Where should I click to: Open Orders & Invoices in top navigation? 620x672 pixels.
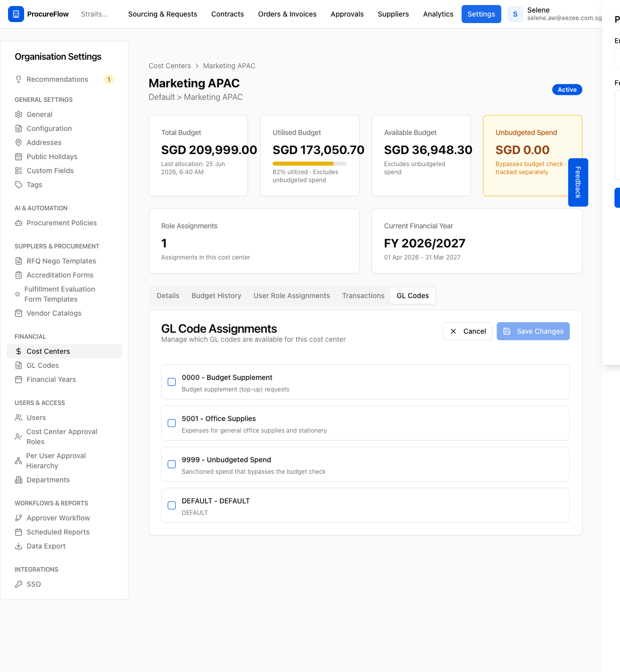[287, 14]
